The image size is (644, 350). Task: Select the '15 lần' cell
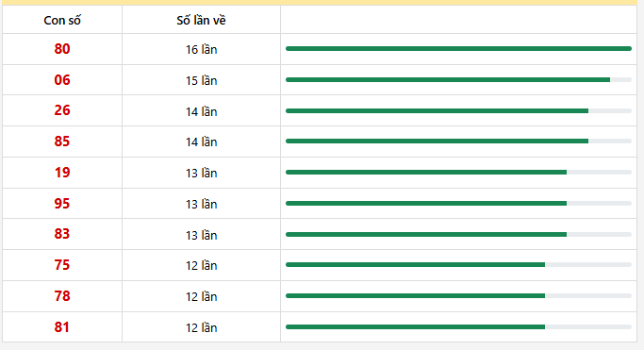click(201, 80)
